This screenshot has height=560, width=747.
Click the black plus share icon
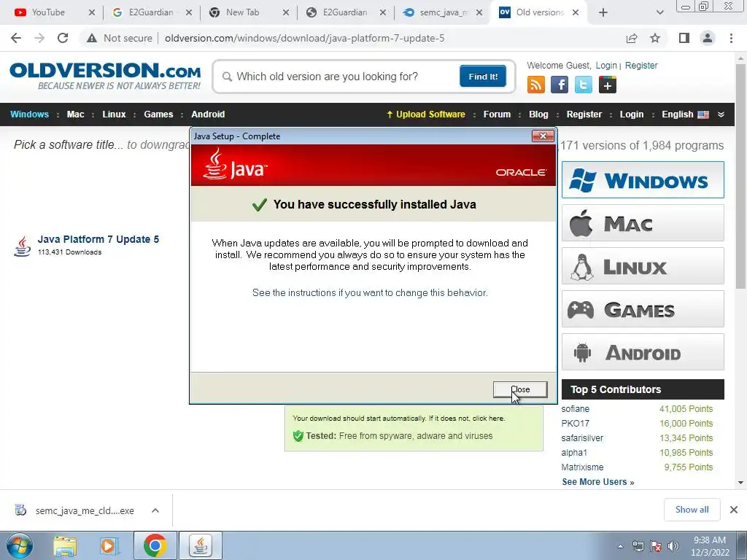coord(608,85)
